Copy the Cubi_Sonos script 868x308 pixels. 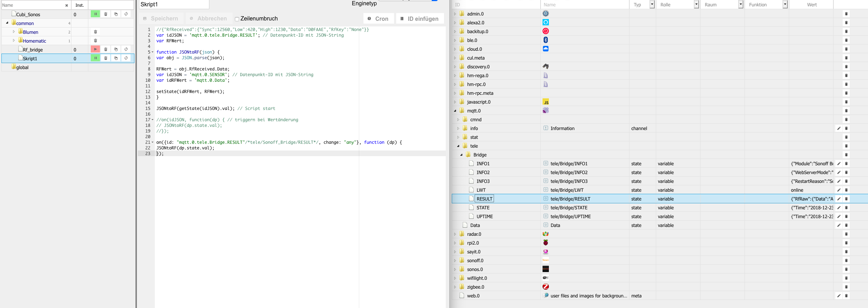pyautogui.click(x=116, y=14)
